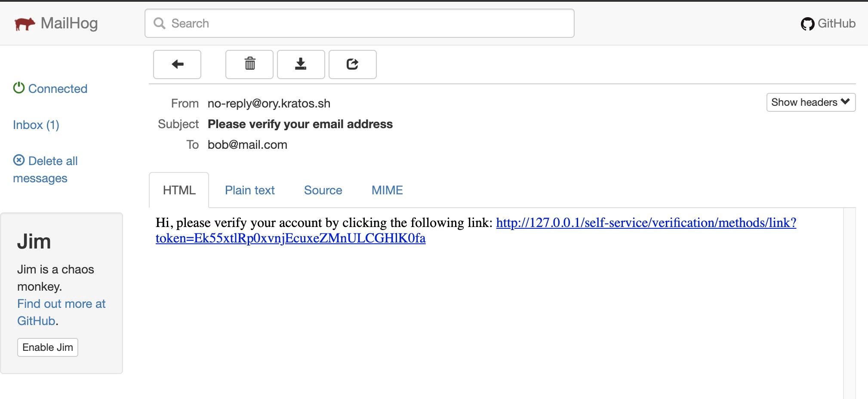
Task: Click the green Connected power icon
Action: coord(19,88)
